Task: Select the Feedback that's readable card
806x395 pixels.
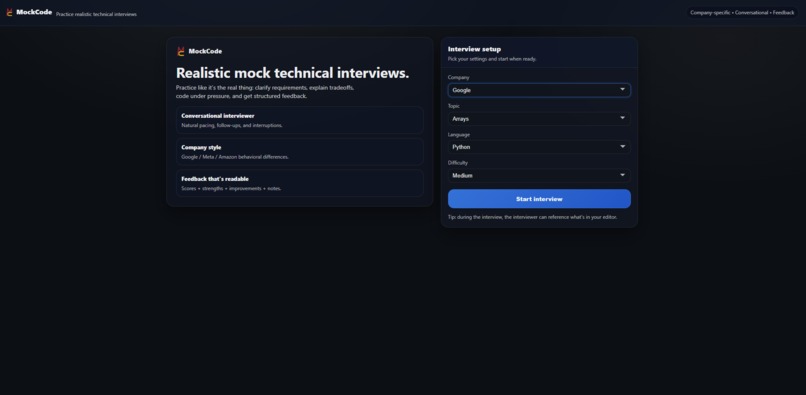Action: pyautogui.click(x=300, y=183)
